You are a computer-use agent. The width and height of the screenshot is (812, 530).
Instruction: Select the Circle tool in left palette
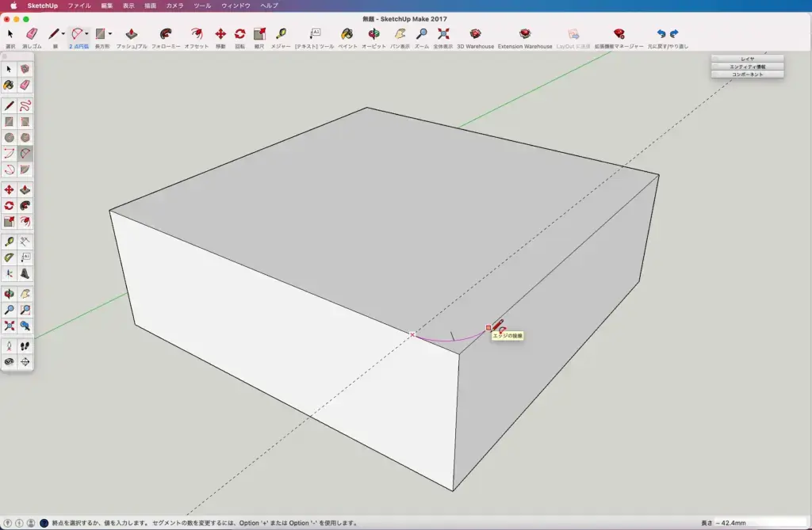click(9, 138)
